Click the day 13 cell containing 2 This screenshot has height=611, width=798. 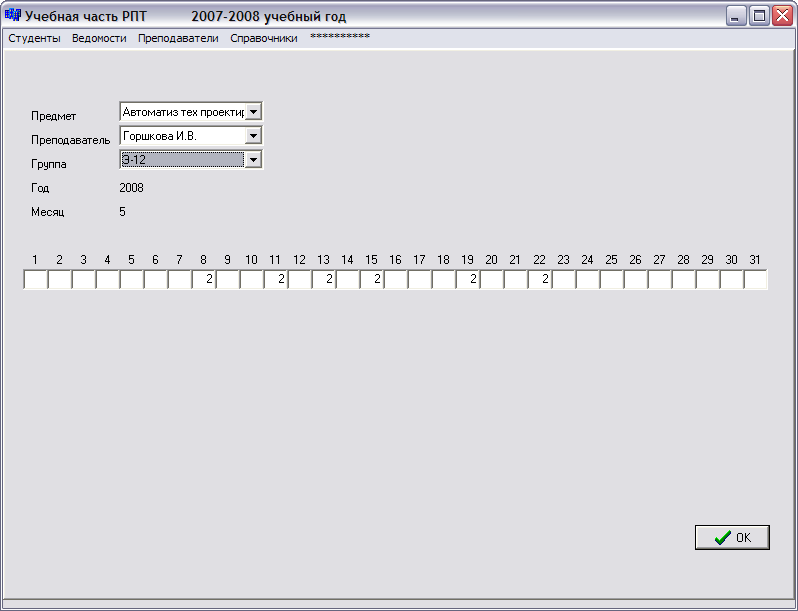(324, 279)
